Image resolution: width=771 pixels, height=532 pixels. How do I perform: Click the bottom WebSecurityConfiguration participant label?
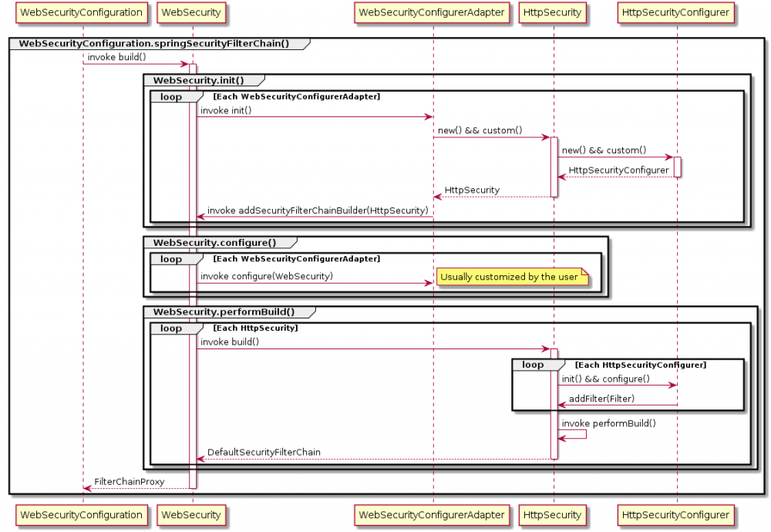point(82,515)
